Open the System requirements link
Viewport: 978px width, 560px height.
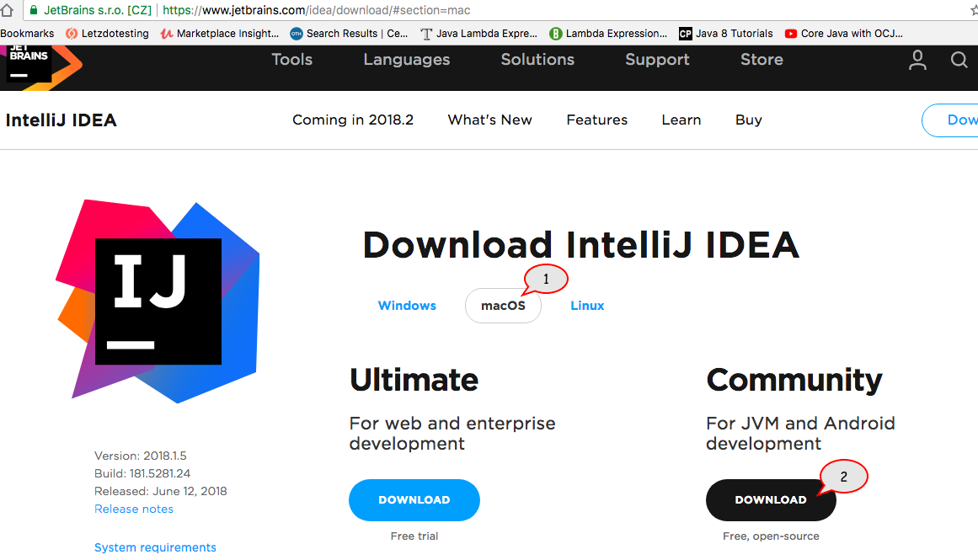tap(155, 547)
